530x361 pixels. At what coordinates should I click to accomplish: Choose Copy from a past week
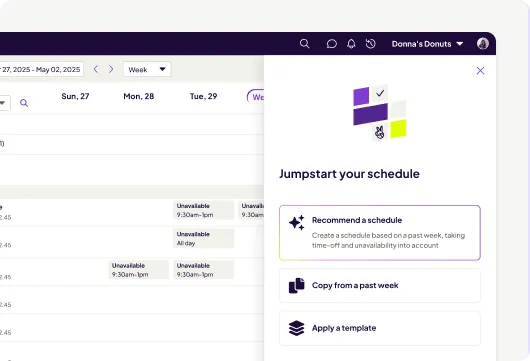point(380,286)
